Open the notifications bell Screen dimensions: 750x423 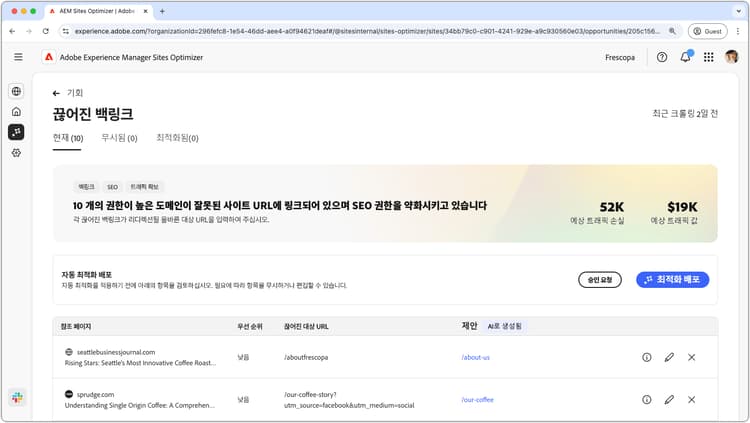point(685,57)
